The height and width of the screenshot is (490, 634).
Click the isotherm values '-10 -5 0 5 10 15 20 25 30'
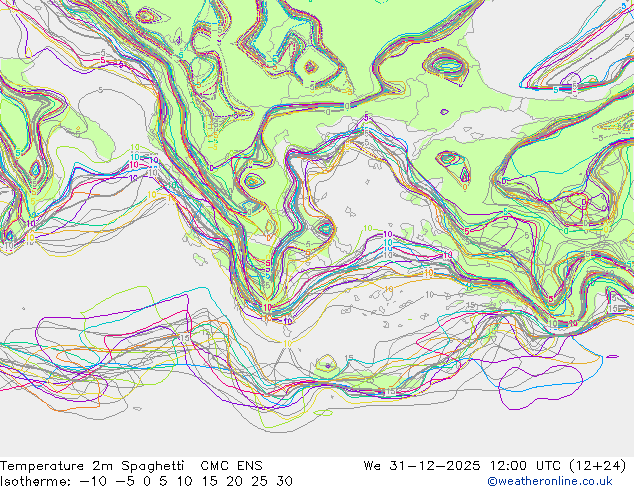click(186, 482)
